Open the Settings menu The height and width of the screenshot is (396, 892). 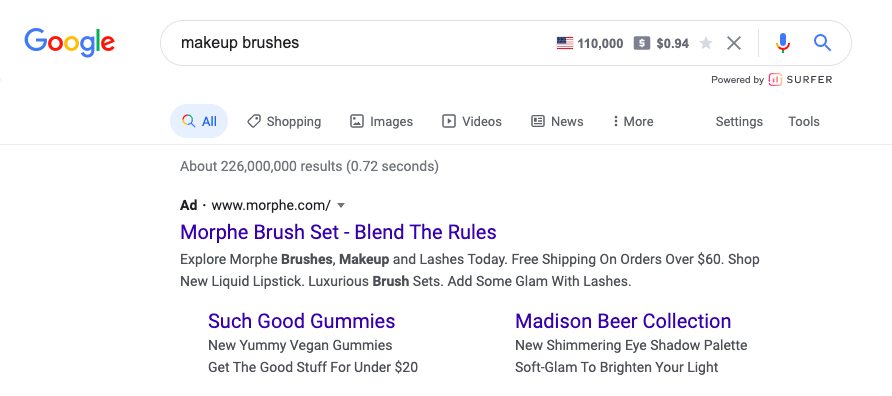coord(739,121)
